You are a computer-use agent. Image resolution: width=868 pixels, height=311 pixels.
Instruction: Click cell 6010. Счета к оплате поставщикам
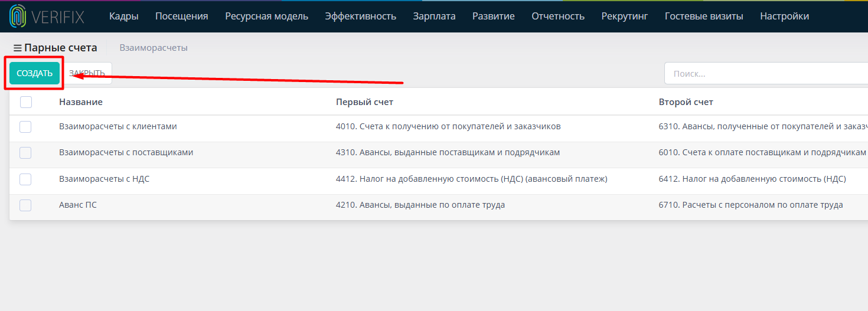[x=762, y=152]
